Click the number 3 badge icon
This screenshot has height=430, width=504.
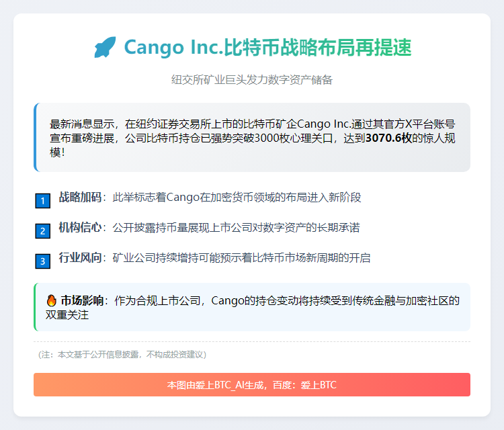coord(43,261)
